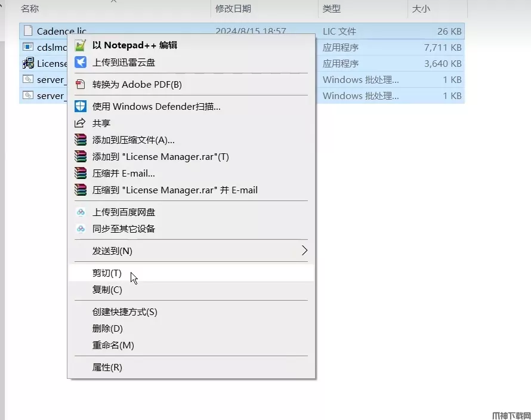Choose 创建快捷方式(S)

(191, 312)
